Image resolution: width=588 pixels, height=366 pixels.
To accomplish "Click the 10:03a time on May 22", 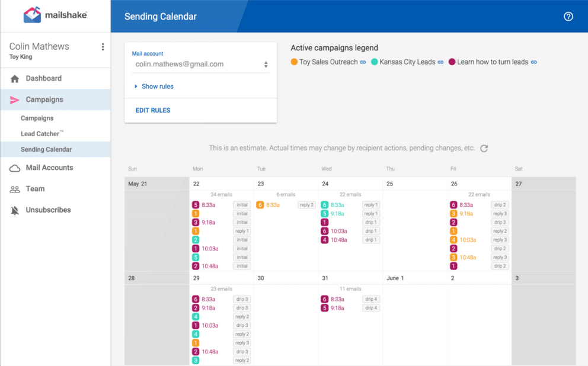I will click(x=210, y=249).
